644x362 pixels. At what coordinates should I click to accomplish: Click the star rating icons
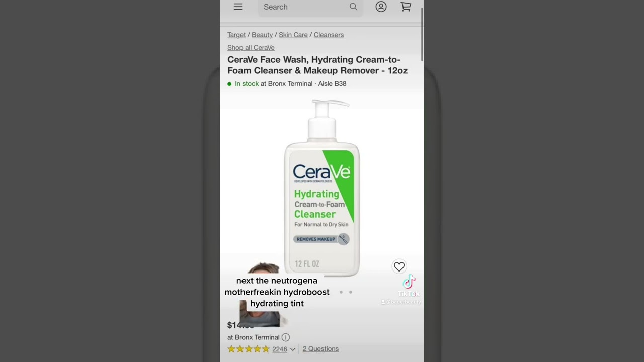(249, 349)
